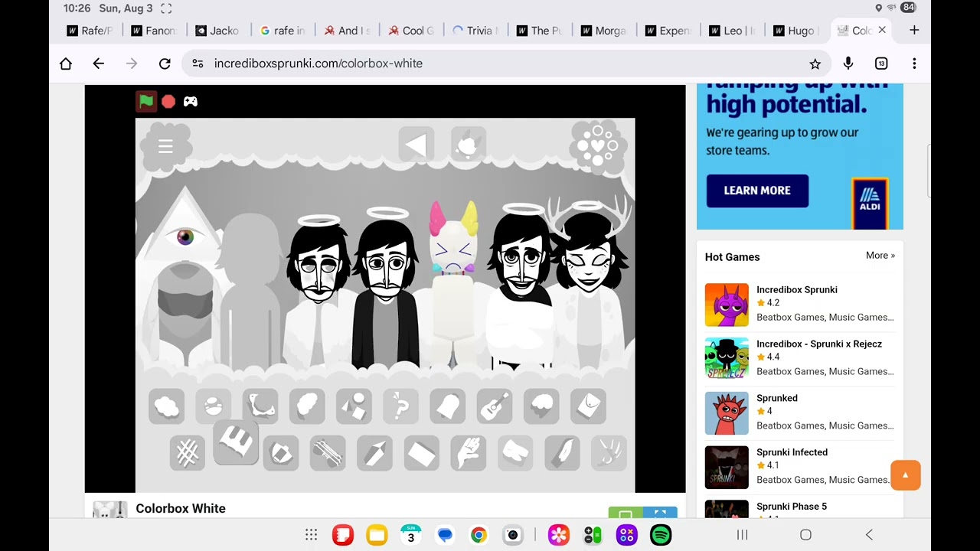Select the bell sound icon

click(448, 406)
